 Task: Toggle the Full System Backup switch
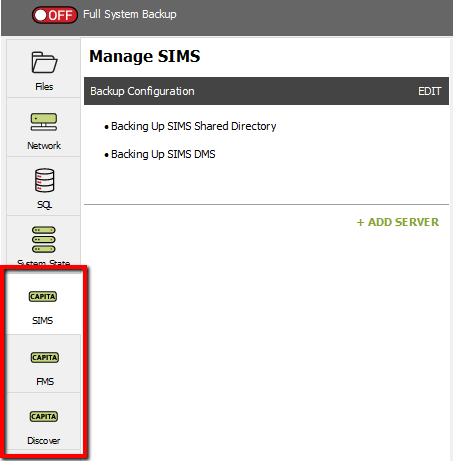click(55, 15)
